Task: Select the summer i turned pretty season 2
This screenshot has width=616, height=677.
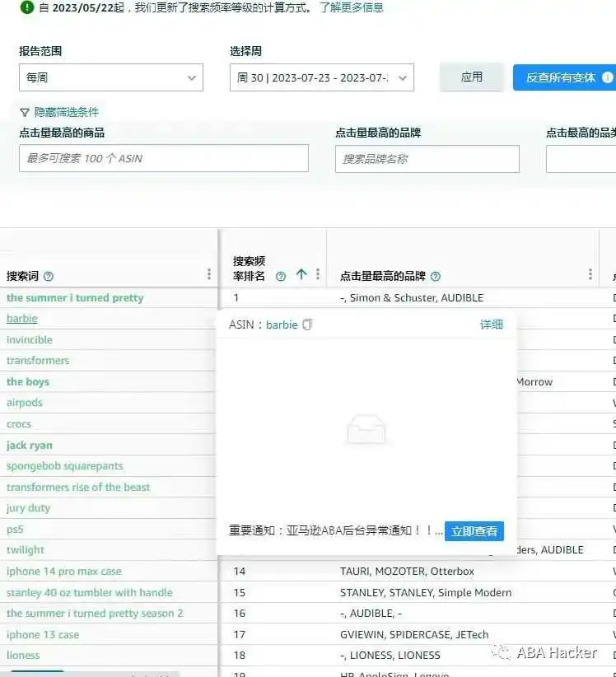Action: tap(95, 614)
